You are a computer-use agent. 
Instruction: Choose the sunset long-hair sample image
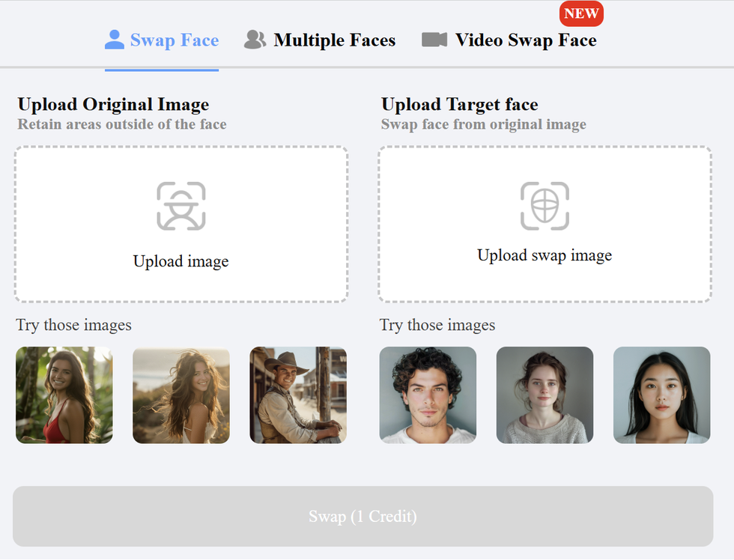point(181,395)
